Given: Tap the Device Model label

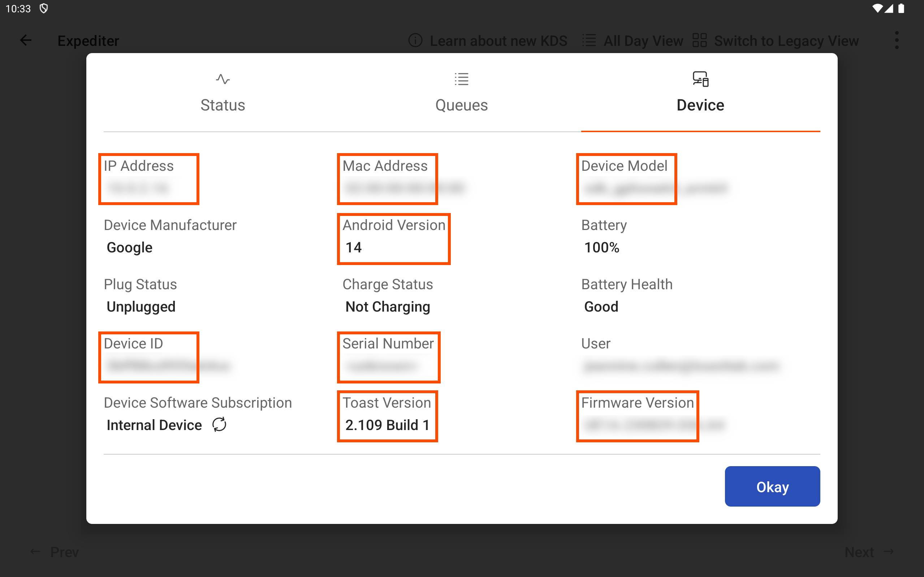Looking at the screenshot, I should tap(624, 166).
